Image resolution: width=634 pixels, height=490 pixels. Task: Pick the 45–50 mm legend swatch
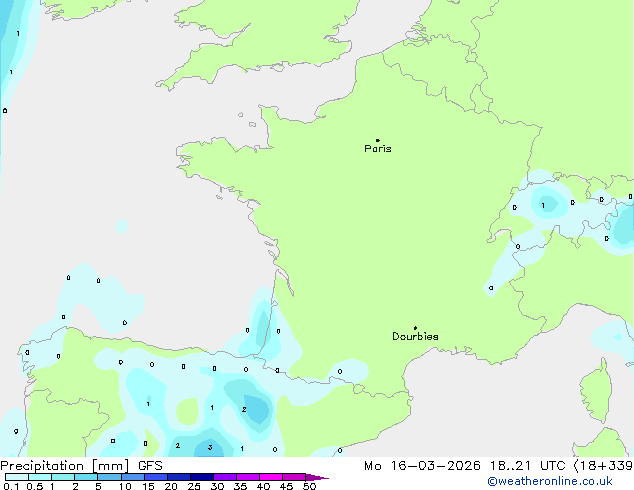point(294,477)
